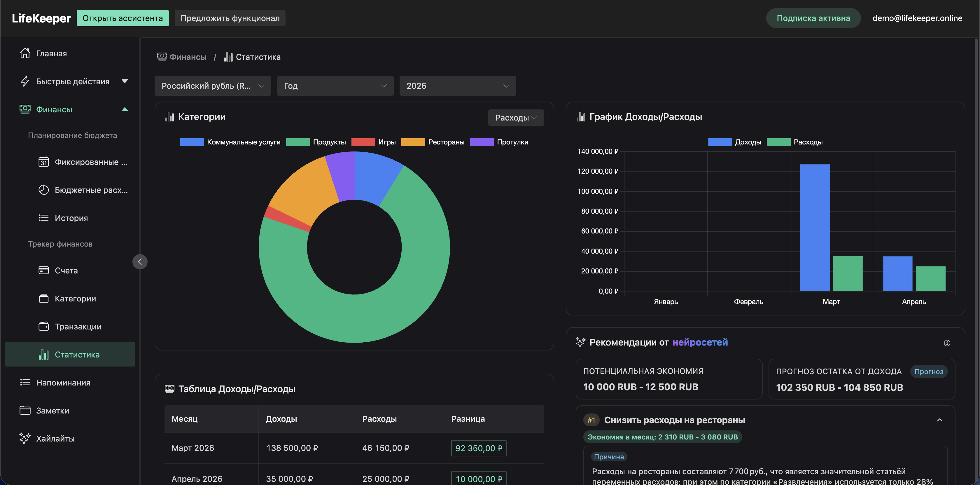Collapse the Снизить расходы на рестораны recommendation

[939, 420]
